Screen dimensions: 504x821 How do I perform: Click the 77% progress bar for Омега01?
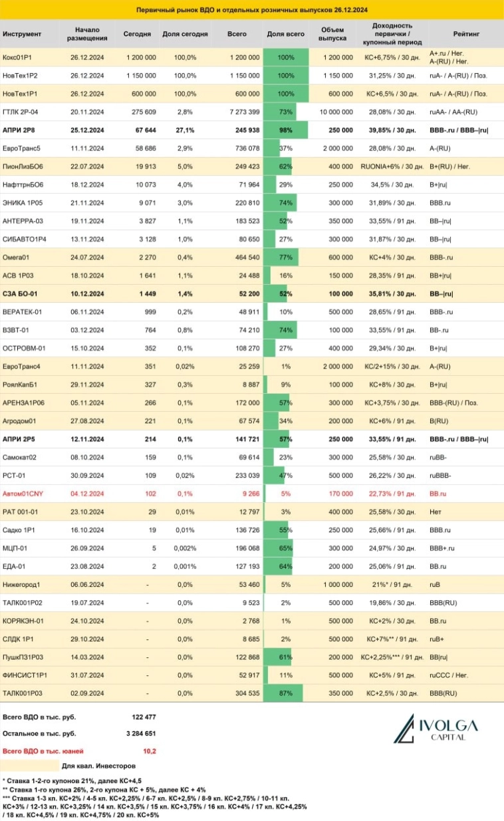click(281, 256)
